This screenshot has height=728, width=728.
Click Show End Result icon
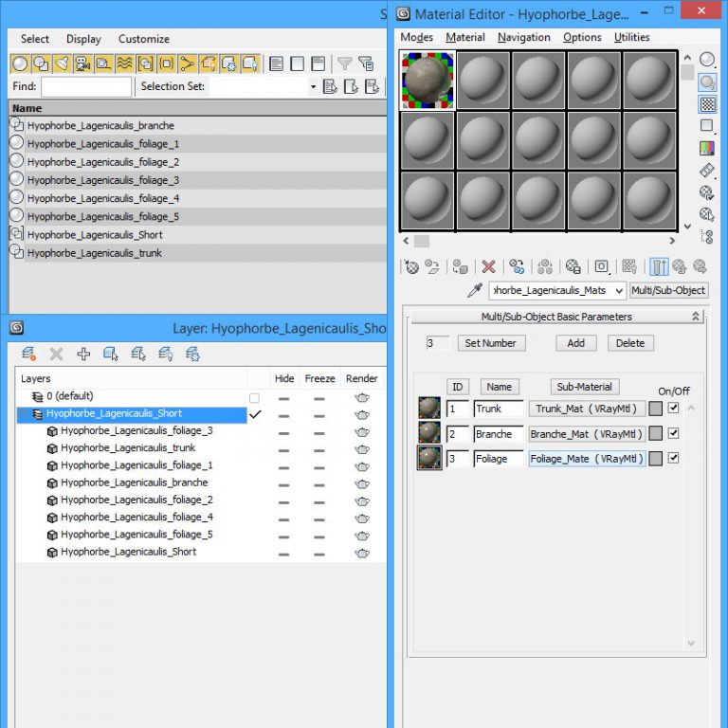pyautogui.click(x=660, y=267)
